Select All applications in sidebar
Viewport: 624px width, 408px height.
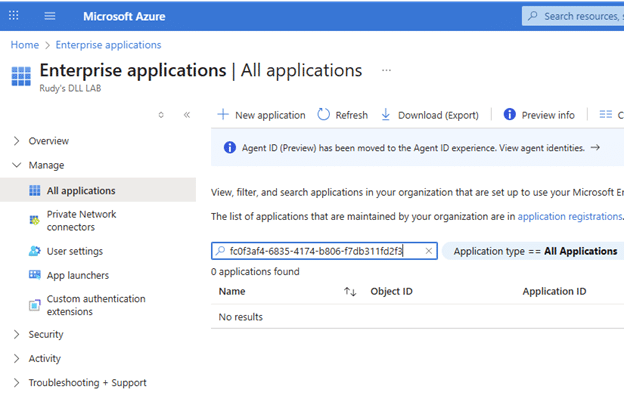81,190
